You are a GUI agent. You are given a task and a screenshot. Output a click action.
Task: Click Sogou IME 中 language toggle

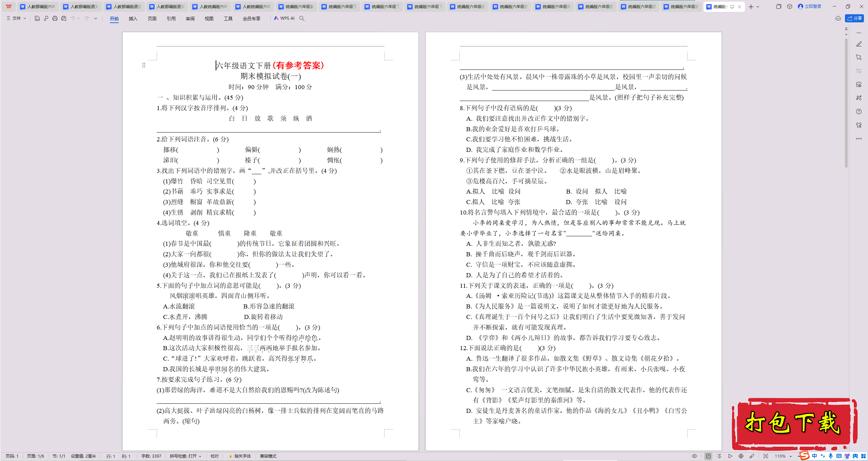click(x=814, y=456)
